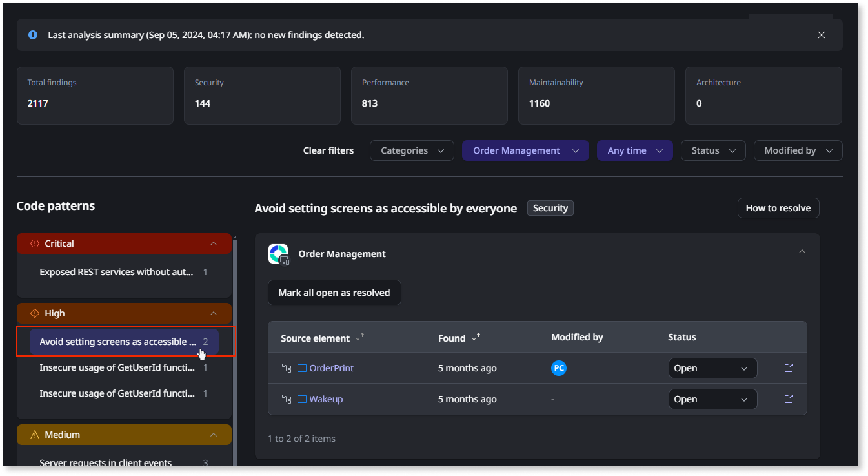Click Wakeup row open-external icon
The height and width of the screenshot is (476, 868).
pyautogui.click(x=788, y=399)
